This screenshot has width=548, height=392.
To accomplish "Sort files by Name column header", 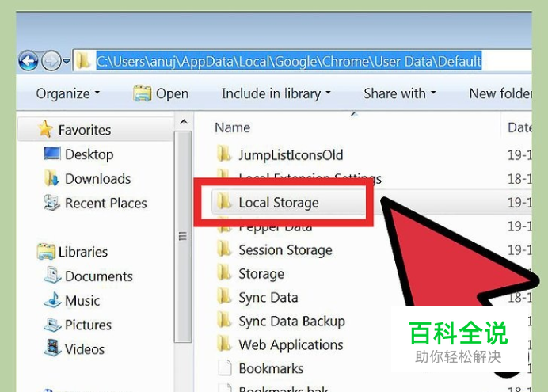I will tap(232, 127).
